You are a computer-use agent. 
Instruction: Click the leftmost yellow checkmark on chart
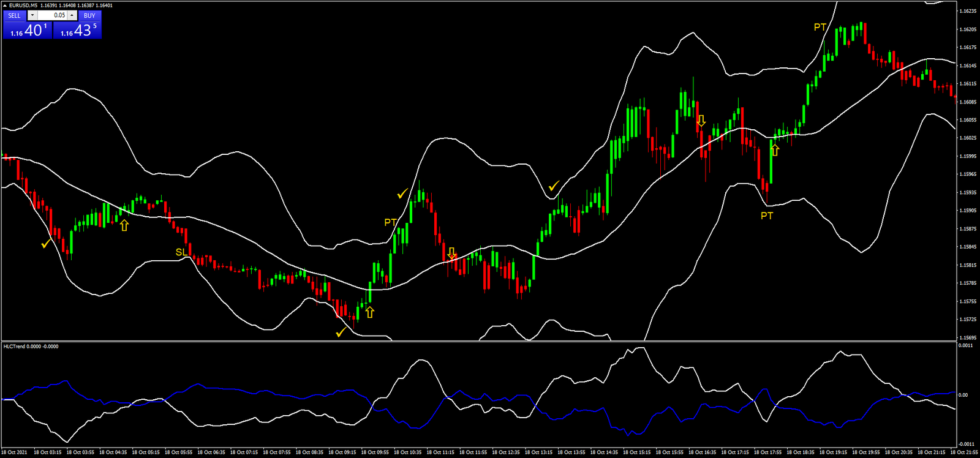[x=46, y=244]
